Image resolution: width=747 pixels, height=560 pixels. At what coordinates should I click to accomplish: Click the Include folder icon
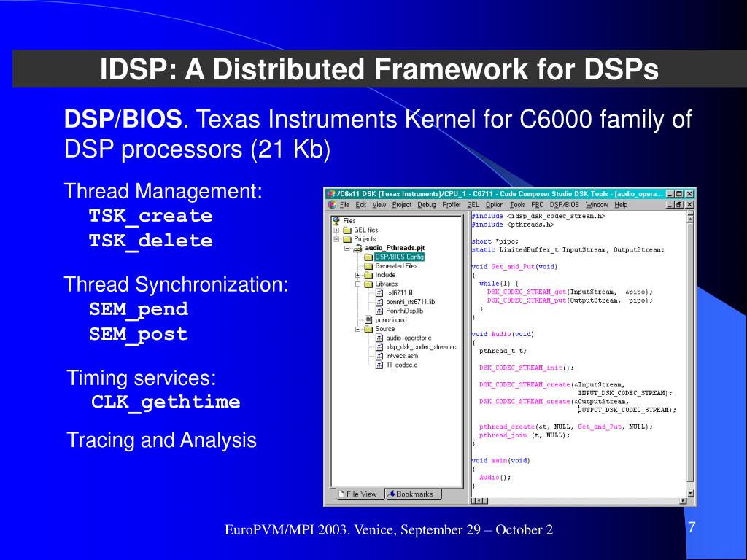tap(368, 275)
